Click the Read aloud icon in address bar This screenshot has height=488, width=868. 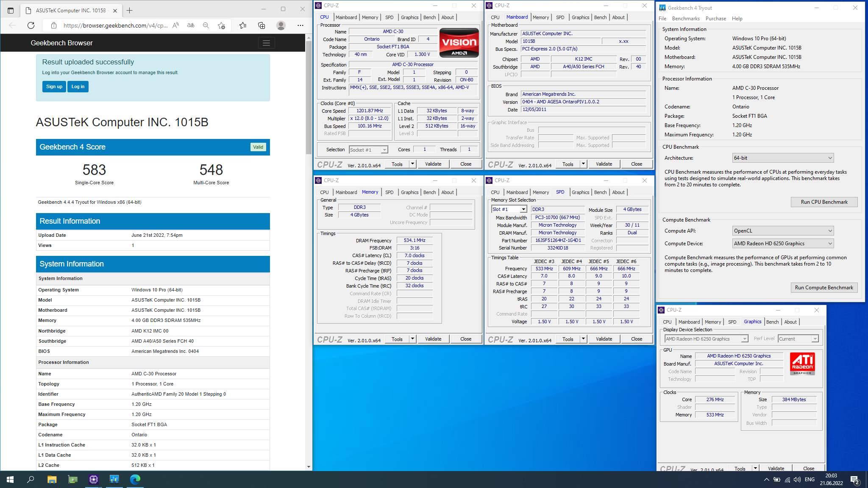pos(175,25)
